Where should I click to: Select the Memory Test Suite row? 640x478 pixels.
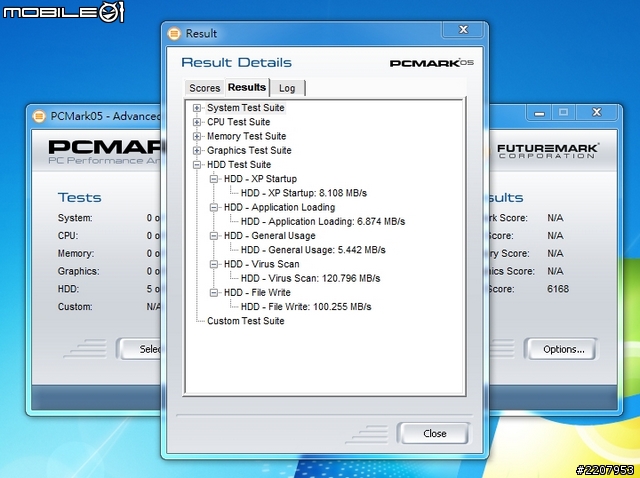click(246, 136)
